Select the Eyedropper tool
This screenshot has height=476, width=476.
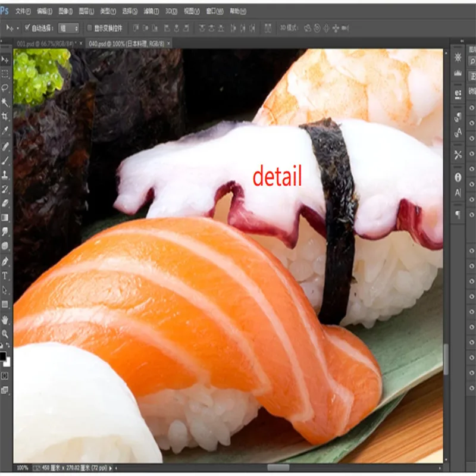point(5,130)
